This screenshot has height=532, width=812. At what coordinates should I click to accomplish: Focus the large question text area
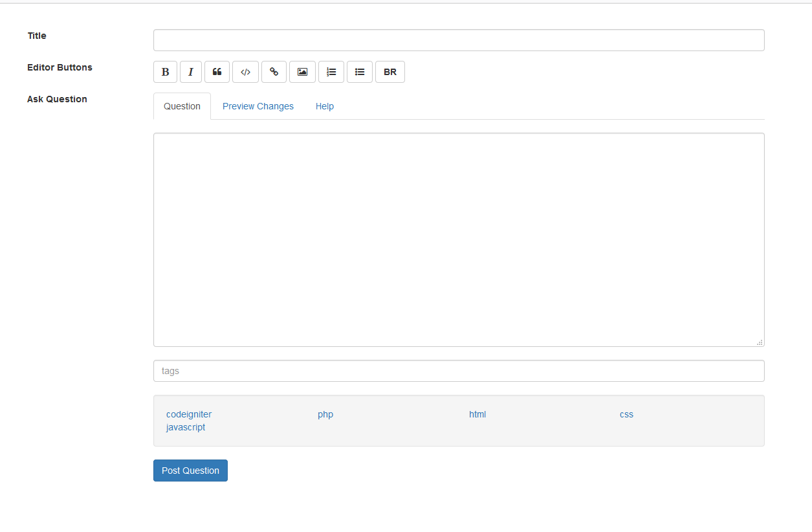coord(459,239)
